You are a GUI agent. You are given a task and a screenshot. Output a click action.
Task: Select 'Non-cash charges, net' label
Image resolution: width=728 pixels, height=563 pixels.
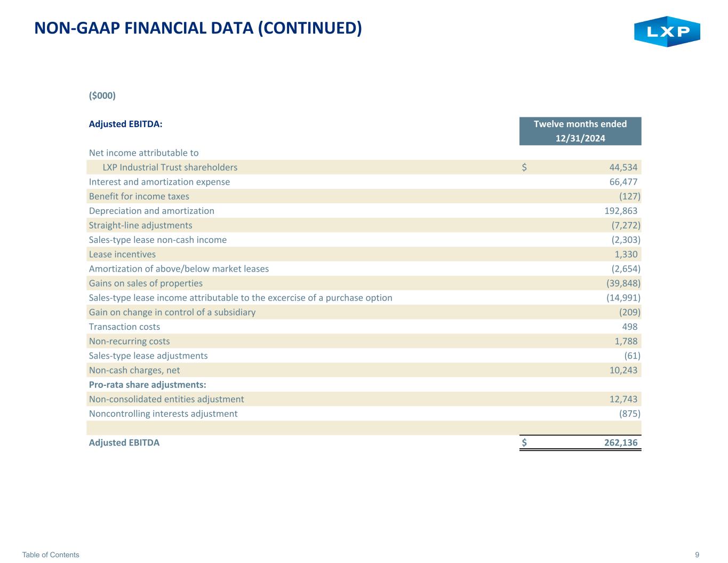coord(134,370)
